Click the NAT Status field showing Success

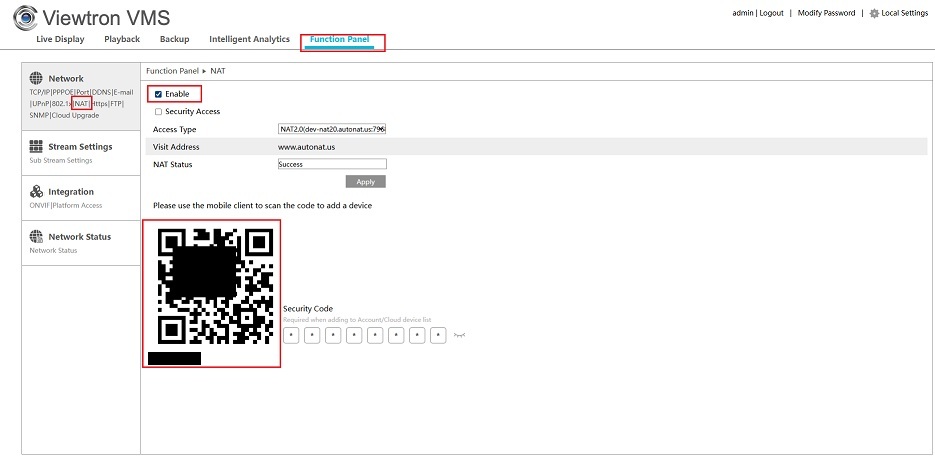point(332,164)
